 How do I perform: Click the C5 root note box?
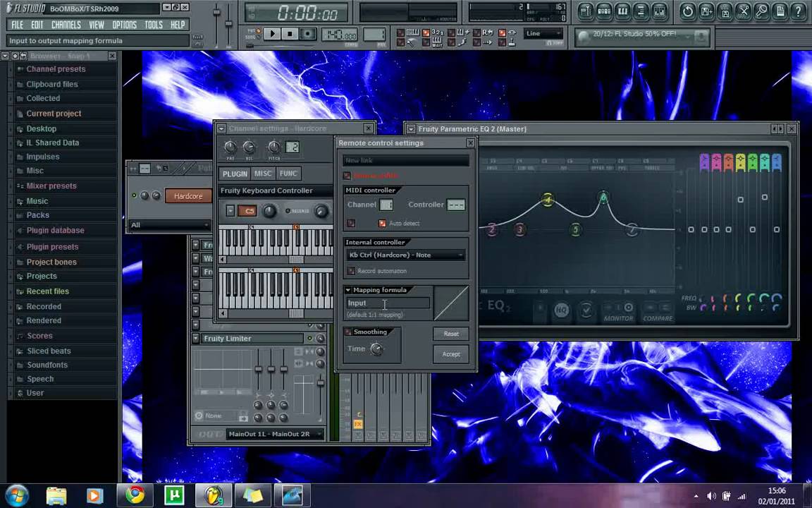coord(247,211)
